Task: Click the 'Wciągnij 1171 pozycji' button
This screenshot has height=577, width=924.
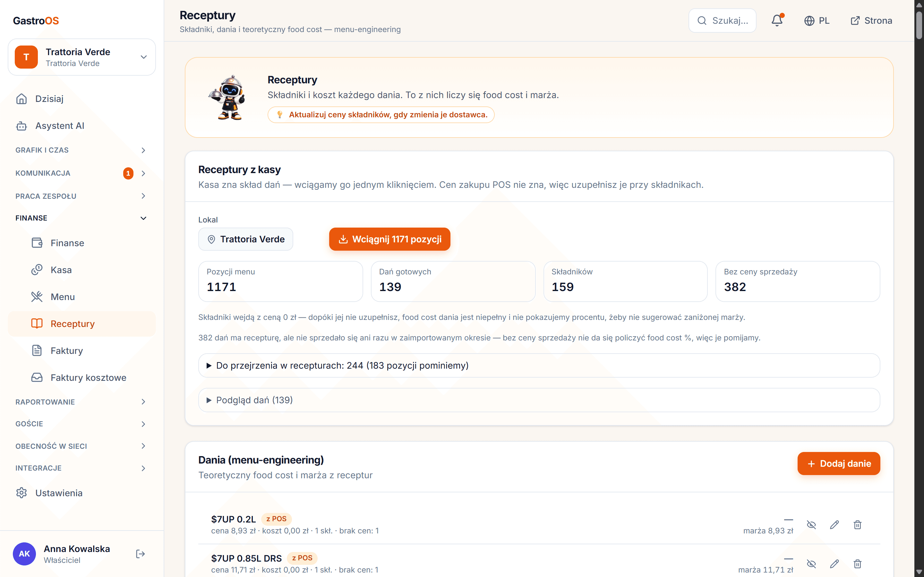Action: tap(389, 239)
